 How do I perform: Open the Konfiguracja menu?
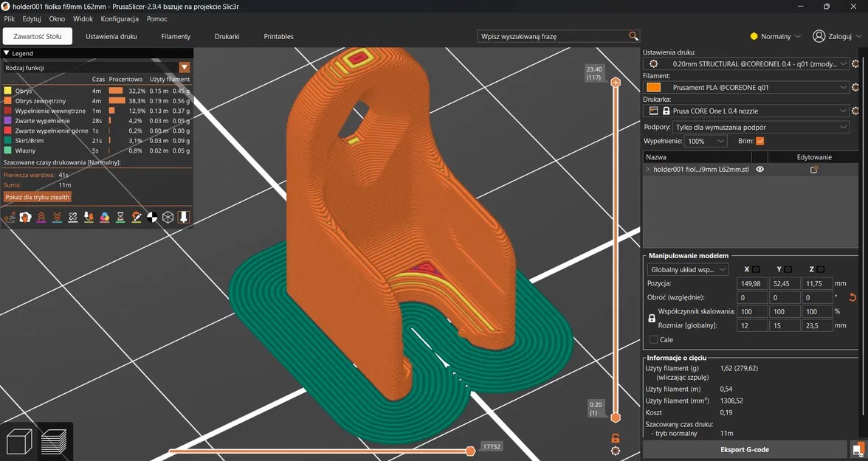119,19
